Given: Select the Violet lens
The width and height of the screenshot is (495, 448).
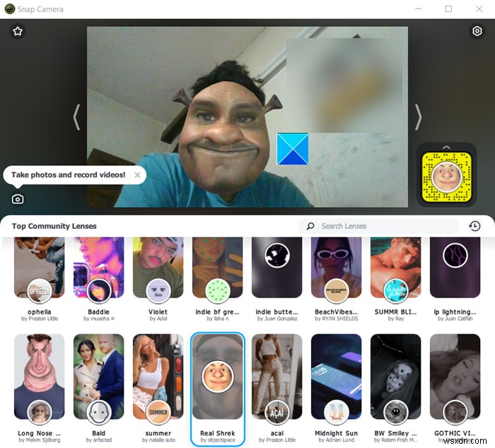Looking at the screenshot, I should pos(158,280).
